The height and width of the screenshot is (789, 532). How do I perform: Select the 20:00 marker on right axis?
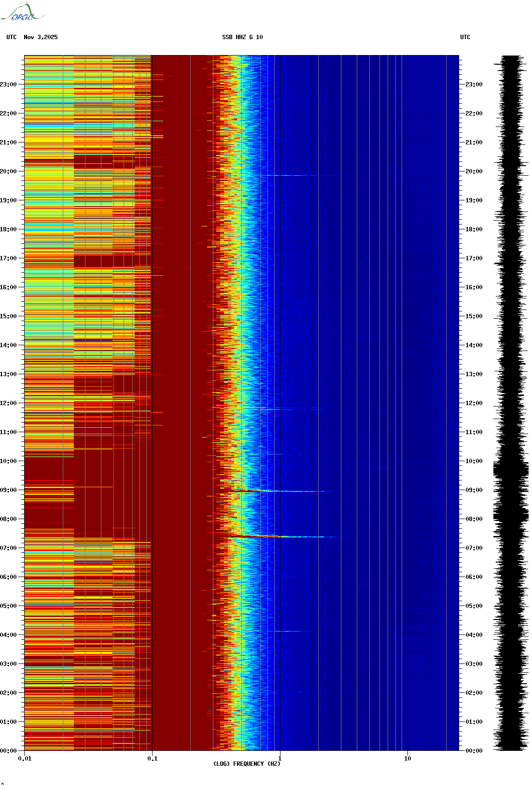[x=474, y=171]
